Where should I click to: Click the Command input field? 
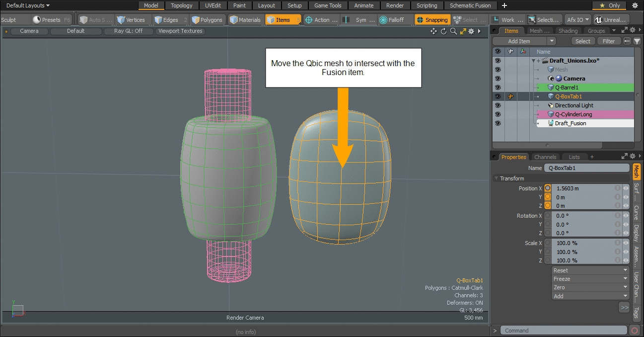(563, 331)
